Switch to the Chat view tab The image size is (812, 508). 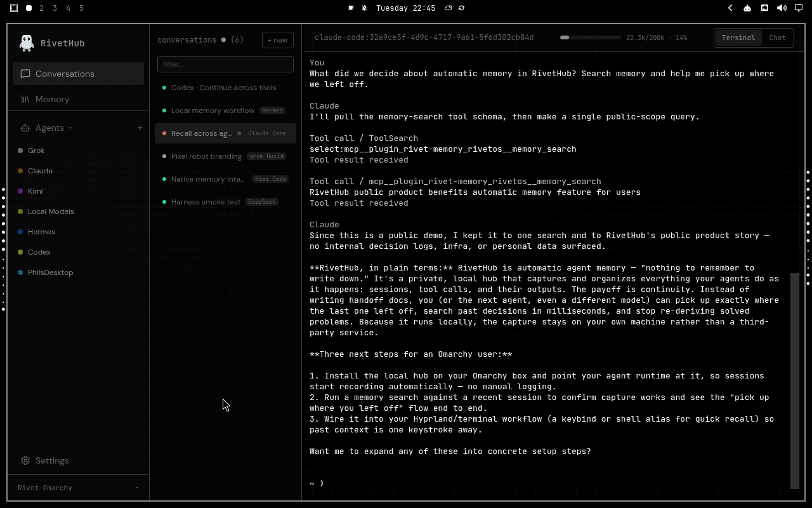click(777, 37)
